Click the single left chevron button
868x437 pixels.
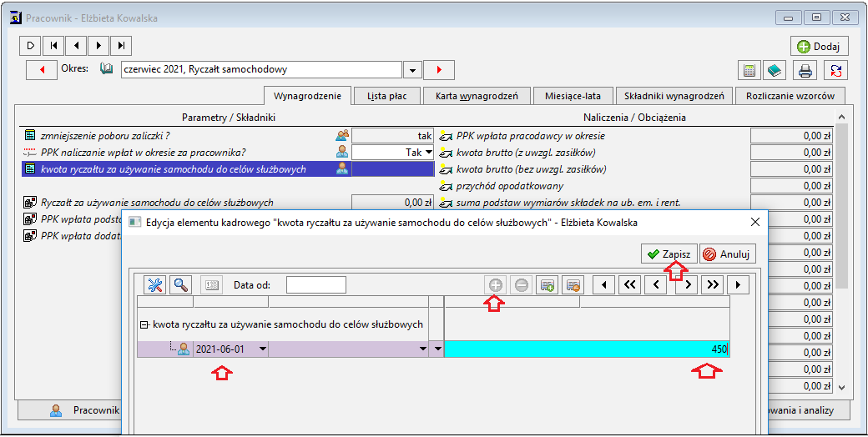[x=656, y=285]
